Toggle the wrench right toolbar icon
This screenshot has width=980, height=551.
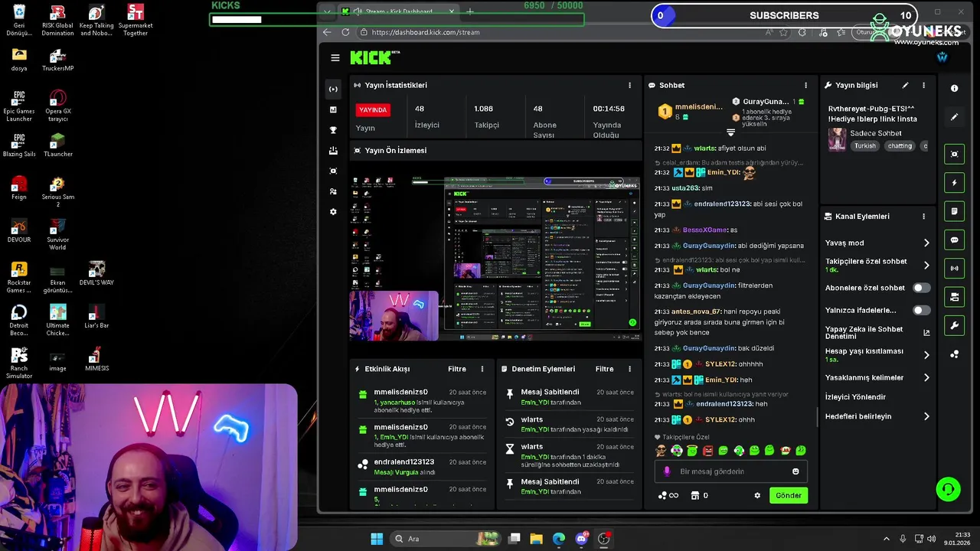point(954,325)
